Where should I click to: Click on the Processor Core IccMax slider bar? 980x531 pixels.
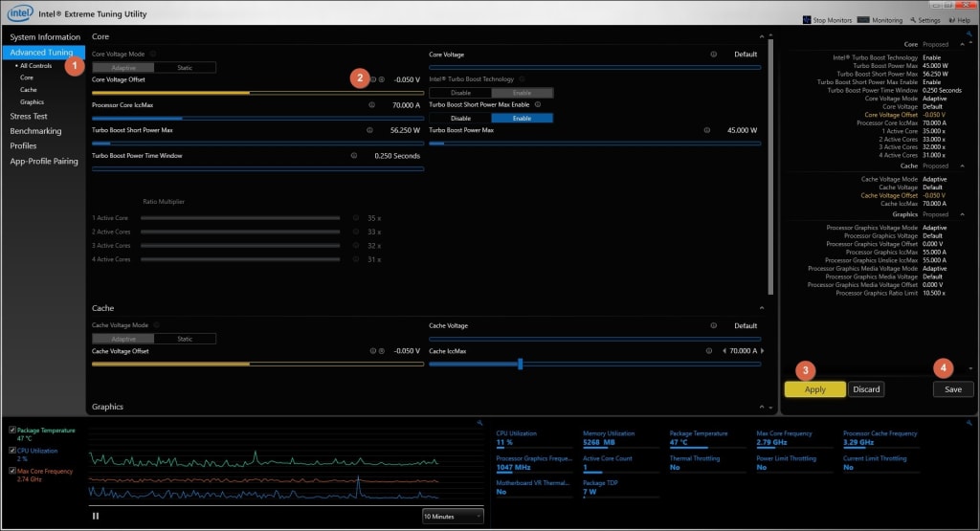pyautogui.click(x=257, y=118)
